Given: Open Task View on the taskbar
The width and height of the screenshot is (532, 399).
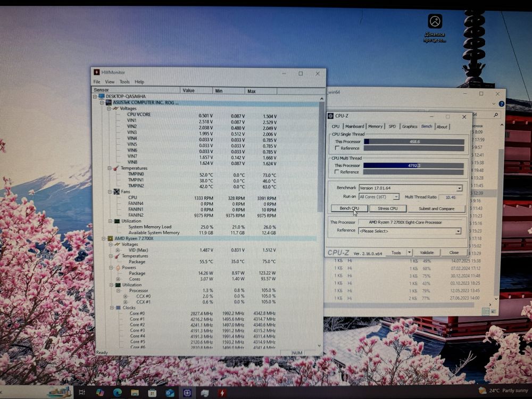Looking at the screenshot, I should 82,393.
